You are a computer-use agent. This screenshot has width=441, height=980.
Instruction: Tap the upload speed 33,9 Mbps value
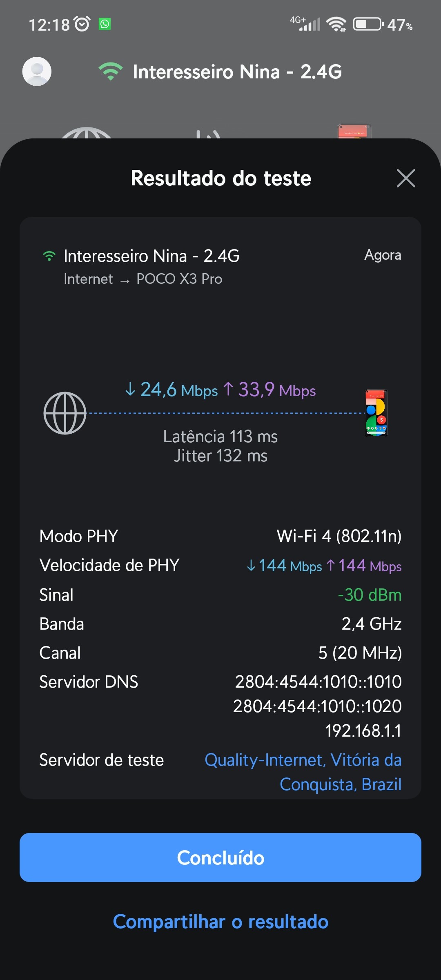tap(269, 390)
